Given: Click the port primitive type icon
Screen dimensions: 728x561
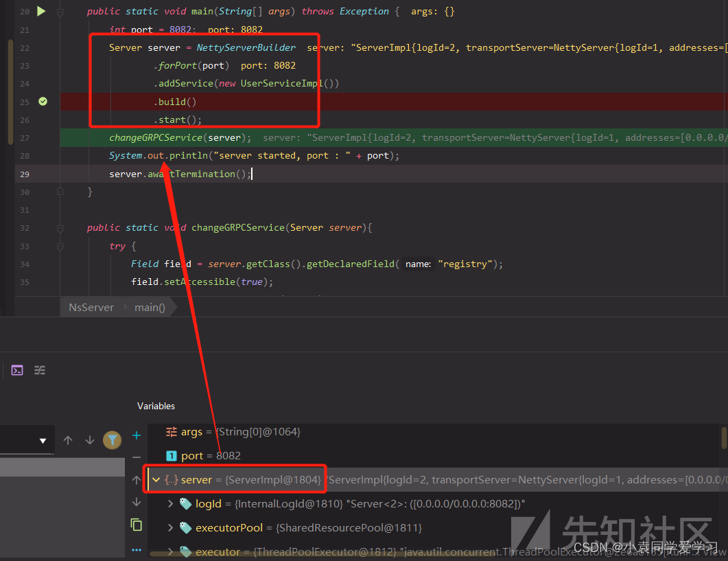Looking at the screenshot, I should click(x=172, y=456).
